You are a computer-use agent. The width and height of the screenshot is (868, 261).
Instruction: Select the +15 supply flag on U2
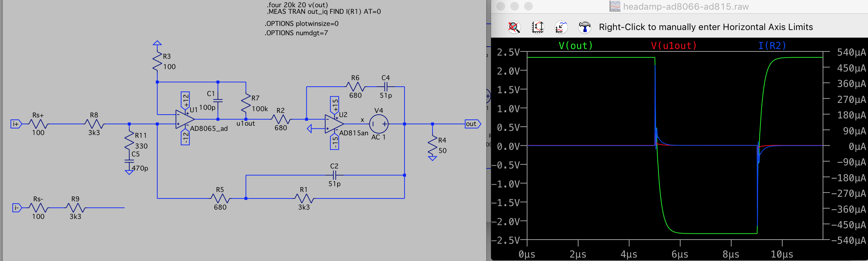pos(334,105)
